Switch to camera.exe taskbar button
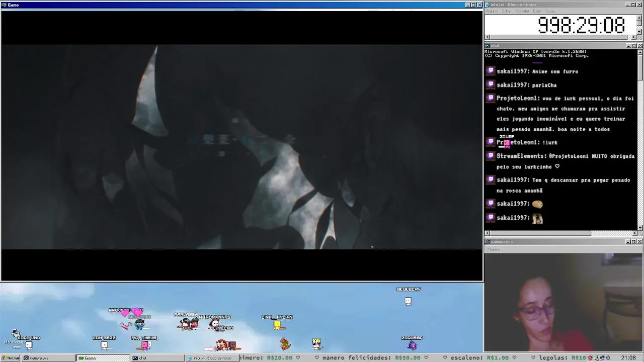The width and height of the screenshot is (644, 362). pos(48,358)
